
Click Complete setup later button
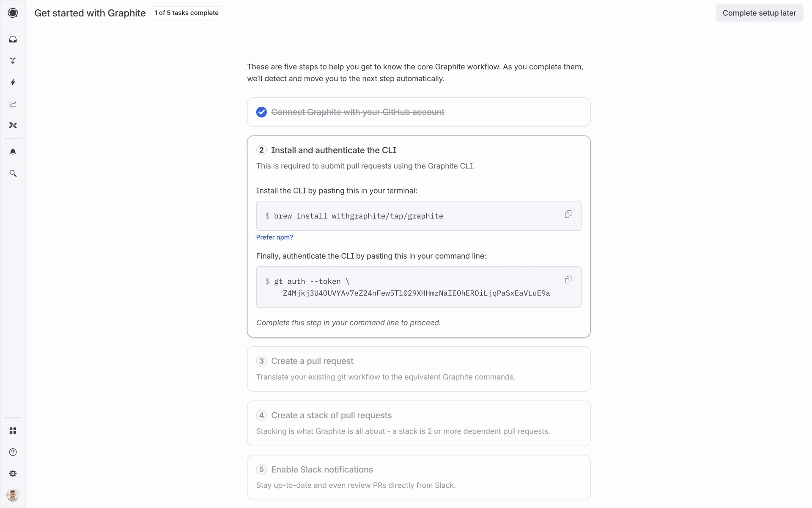pyautogui.click(x=759, y=13)
